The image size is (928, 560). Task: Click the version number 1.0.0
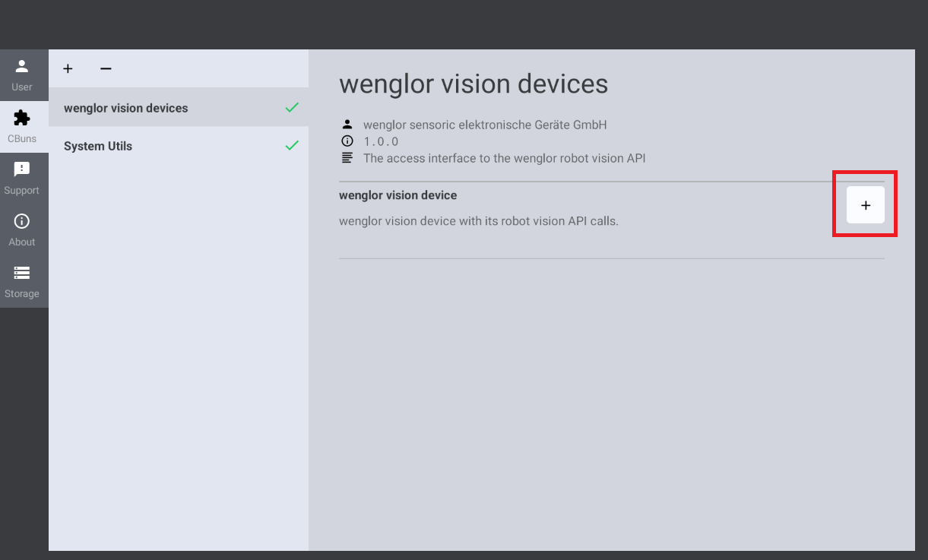[380, 141]
